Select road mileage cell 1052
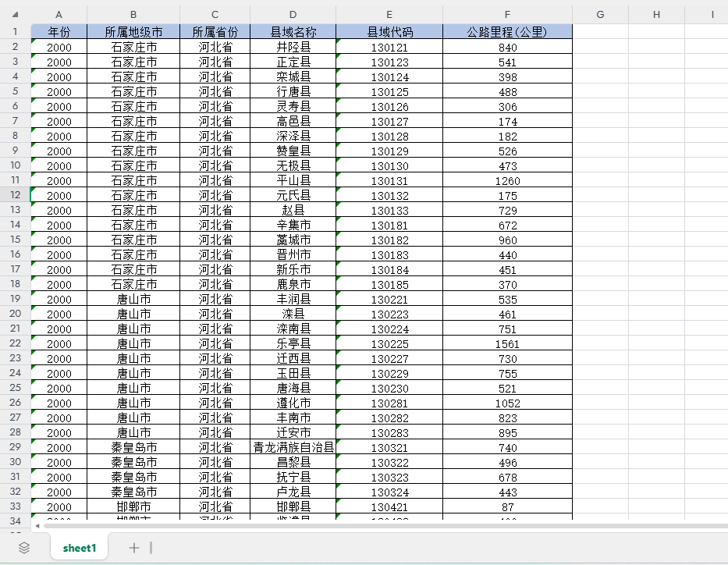 pos(507,403)
